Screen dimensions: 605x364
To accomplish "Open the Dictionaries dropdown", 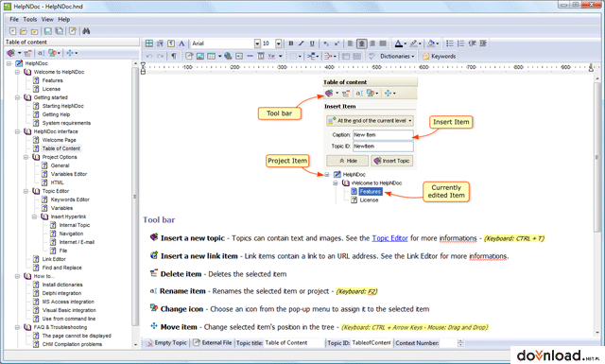I will tap(397, 57).
